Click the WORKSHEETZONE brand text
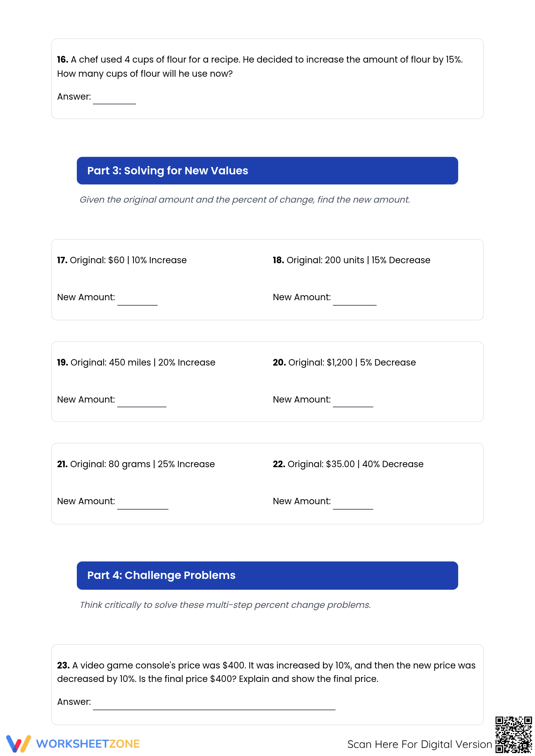 pyautogui.click(x=88, y=744)
